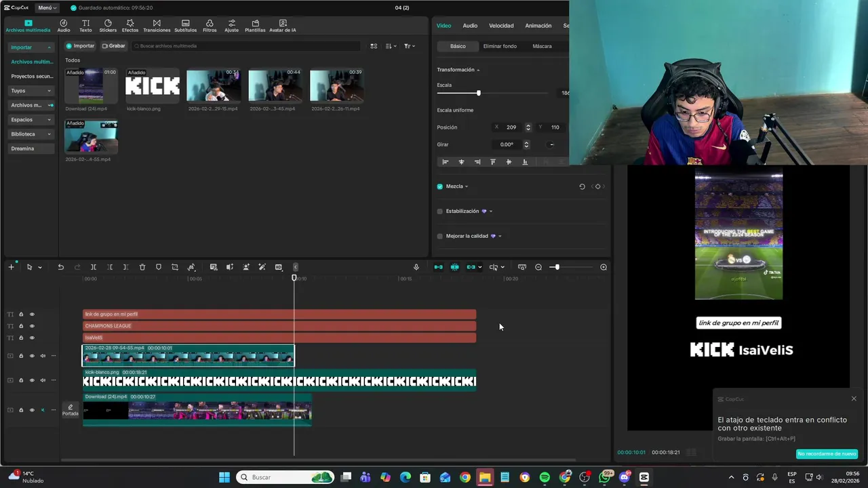Click the zoom in timeline magnifier
868x488 pixels.
pyautogui.click(x=604, y=267)
